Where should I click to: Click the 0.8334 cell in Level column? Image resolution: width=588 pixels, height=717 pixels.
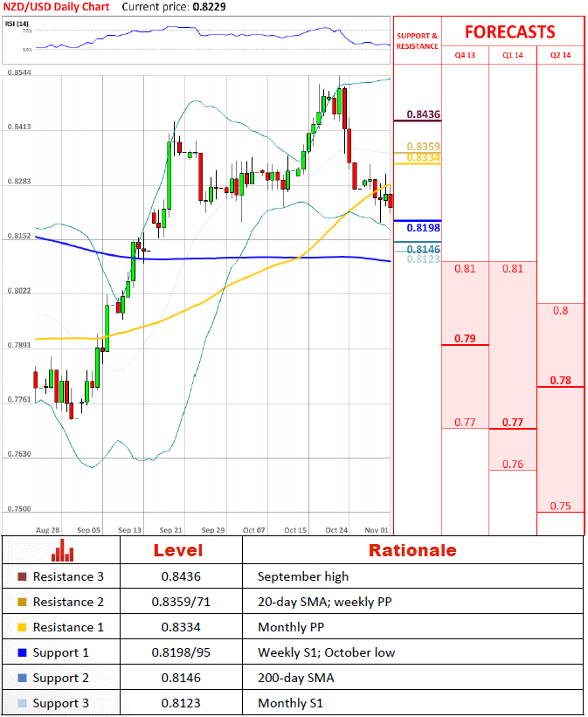point(181,627)
